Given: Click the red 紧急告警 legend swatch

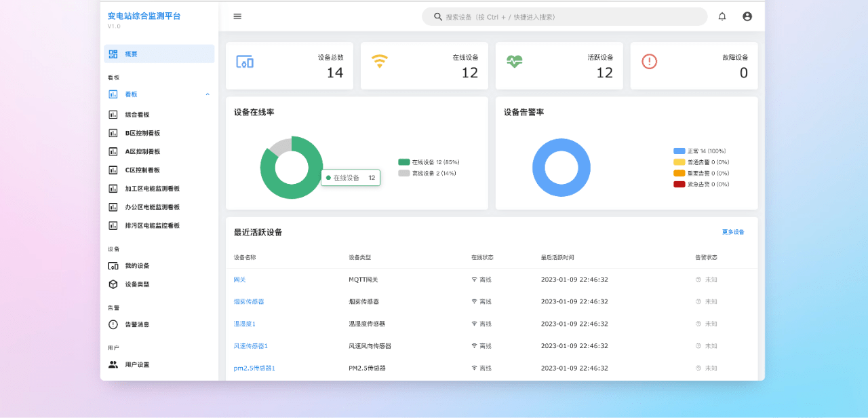Looking at the screenshot, I should [x=679, y=184].
